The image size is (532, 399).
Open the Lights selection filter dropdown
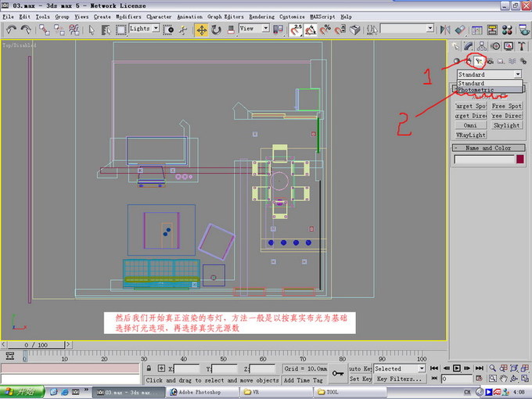click(144, 28)
